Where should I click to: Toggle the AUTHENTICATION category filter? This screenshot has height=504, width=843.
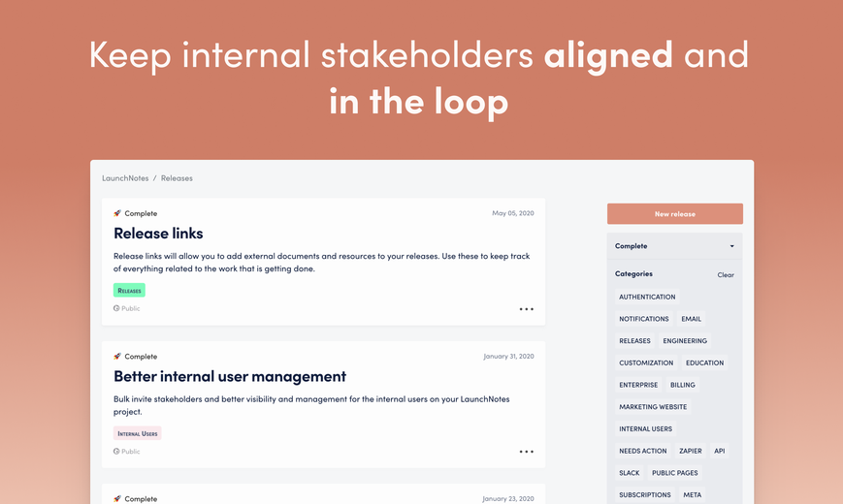[x=647, y=297]
